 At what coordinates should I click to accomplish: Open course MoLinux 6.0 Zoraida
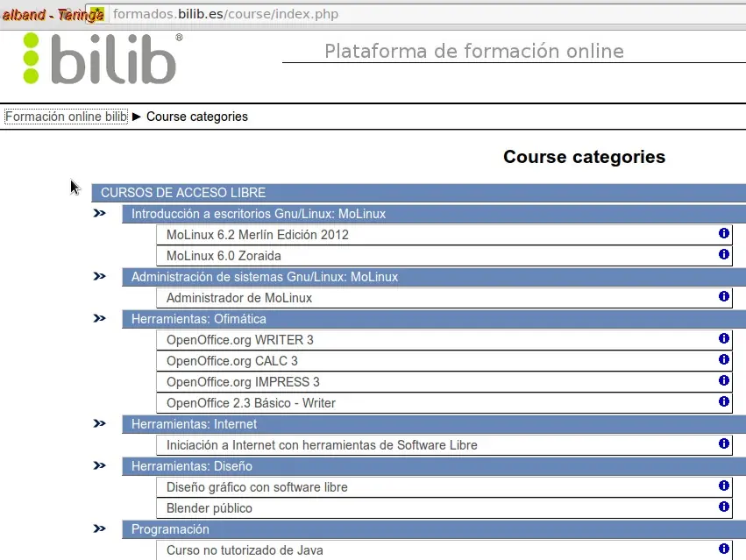tap(224, 256)
